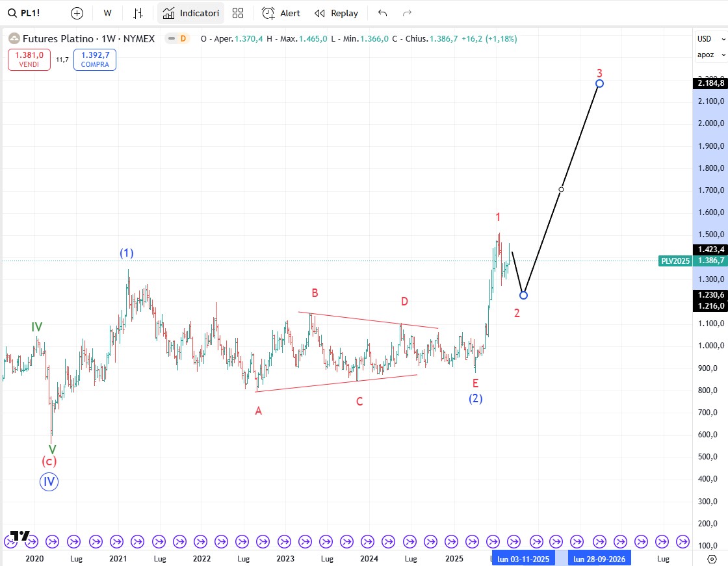Open the USD currency dropdown
The height and width of the screenshot is (566, 728).
click(710, 38)
